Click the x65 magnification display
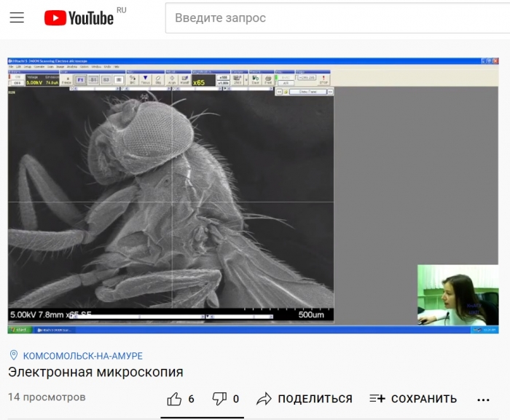This screenshot has height=420, width=510. click(x=199, y=82)
